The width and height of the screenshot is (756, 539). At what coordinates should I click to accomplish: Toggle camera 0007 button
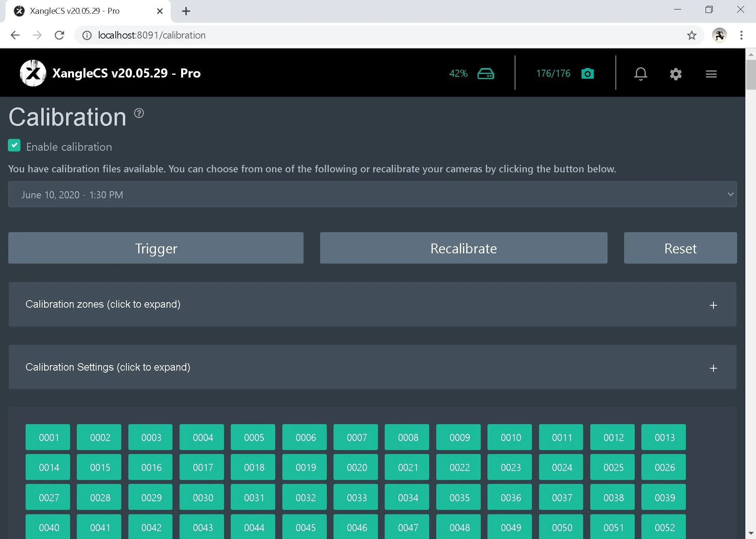356,437
